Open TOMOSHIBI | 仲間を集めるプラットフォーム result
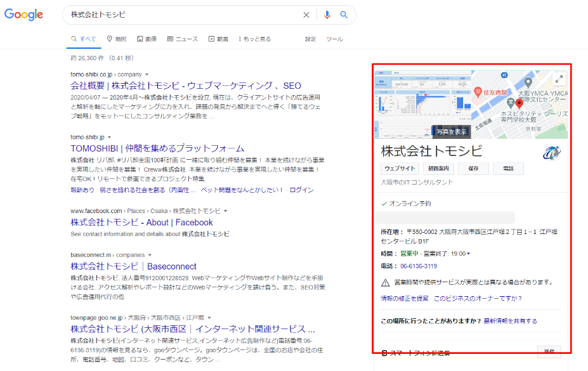 [x=157, y=148]
